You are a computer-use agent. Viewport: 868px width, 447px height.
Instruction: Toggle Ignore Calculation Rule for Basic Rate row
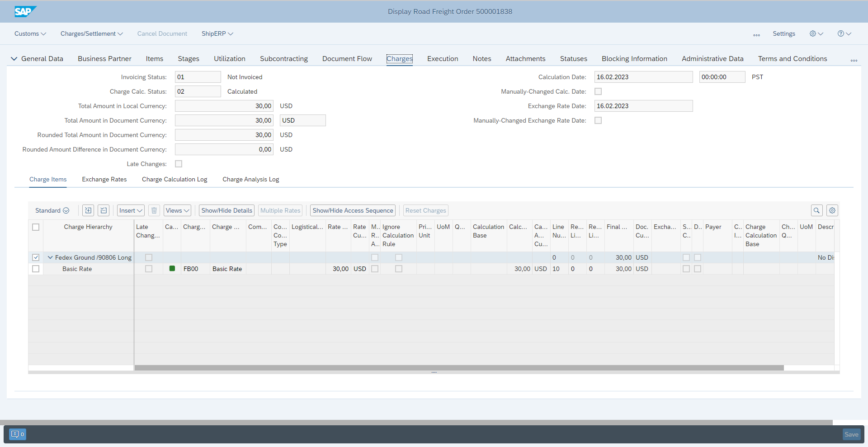(399, 269)
